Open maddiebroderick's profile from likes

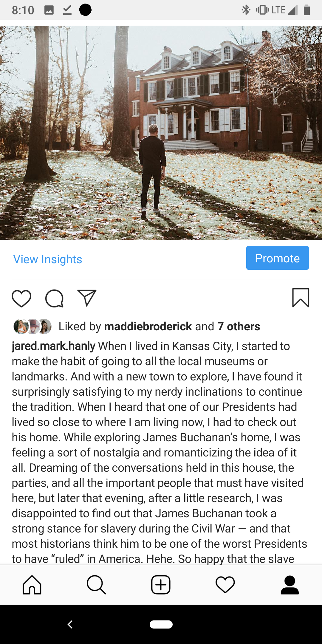click(148, 326)
